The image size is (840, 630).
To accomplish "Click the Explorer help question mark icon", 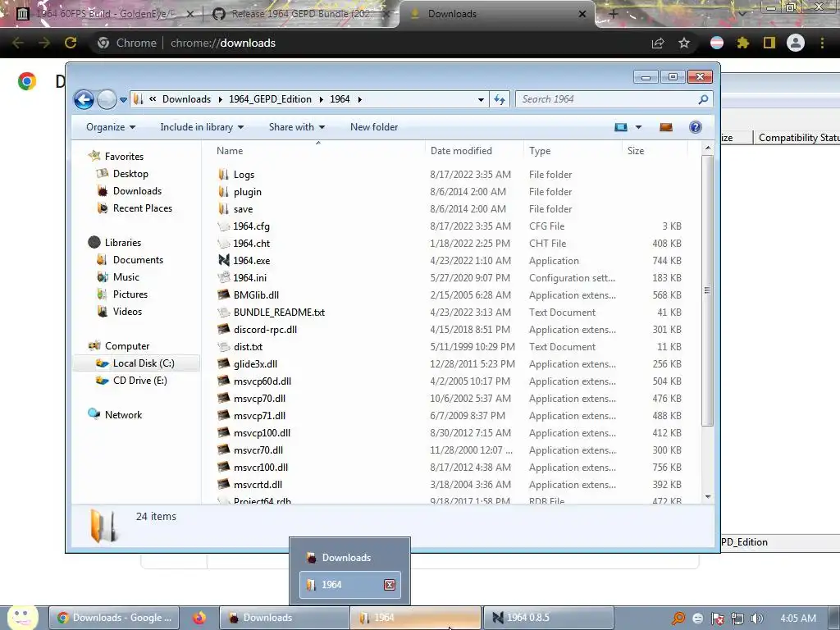I will tap(696, 127).
